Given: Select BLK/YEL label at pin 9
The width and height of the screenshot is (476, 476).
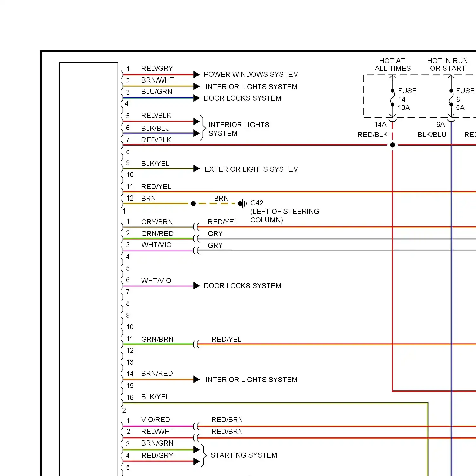Looking at the screenshot, I should coord(155,163).
